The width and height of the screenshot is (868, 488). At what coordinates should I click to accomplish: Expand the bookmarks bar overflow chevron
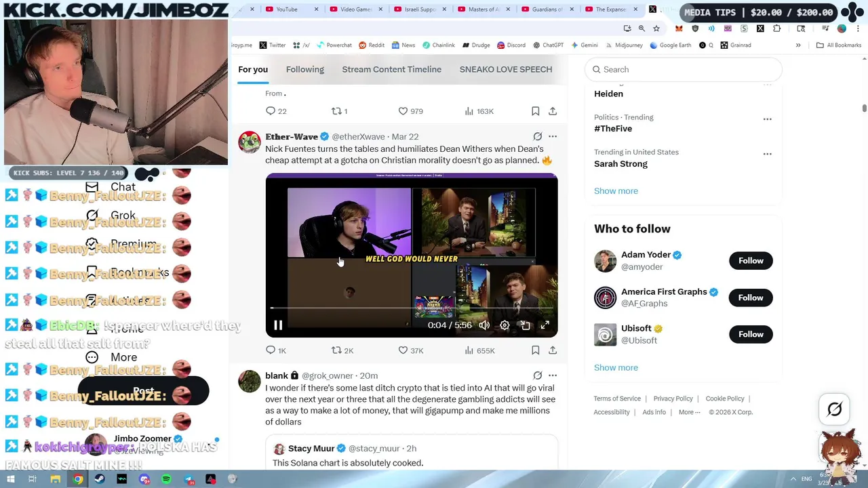(x=798, y=45)
